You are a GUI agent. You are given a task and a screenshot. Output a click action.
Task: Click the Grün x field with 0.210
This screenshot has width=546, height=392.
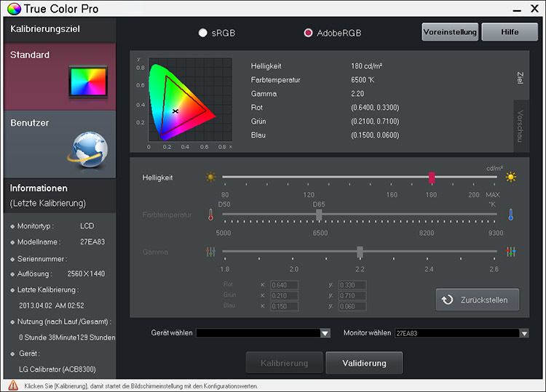click(x=284, y=296)
